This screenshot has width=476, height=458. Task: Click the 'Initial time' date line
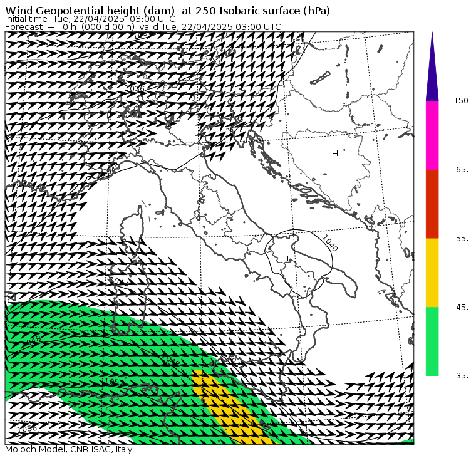(90, 19)
